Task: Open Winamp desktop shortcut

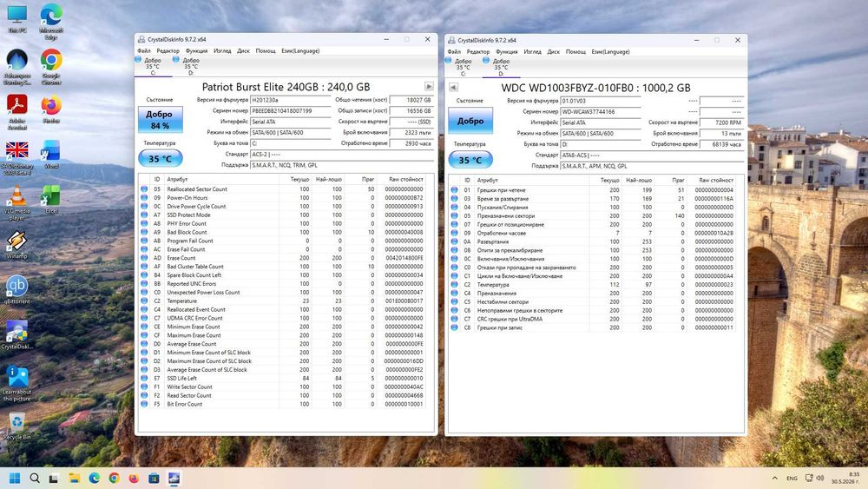Action: tap(17, 245)
